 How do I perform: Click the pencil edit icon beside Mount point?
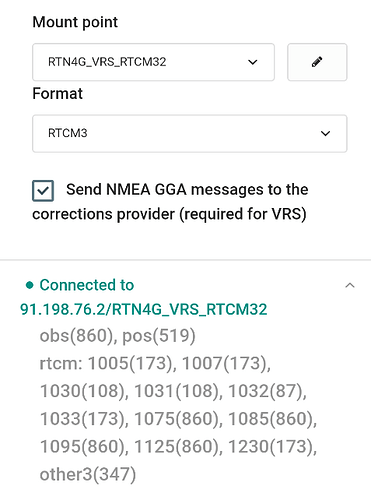point(317,62)
